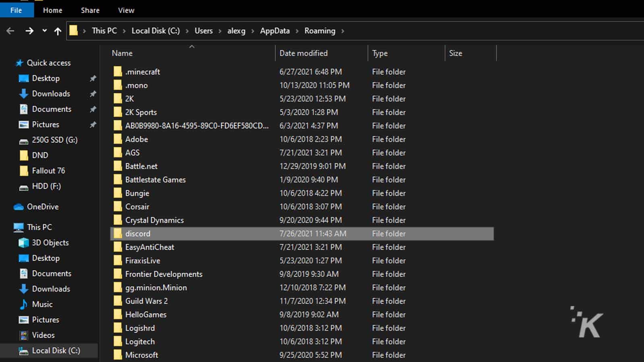This screenshot has height=362, width=644.
Task: Expand chevron after Users breadcrumb
Action: click(220, 31)
